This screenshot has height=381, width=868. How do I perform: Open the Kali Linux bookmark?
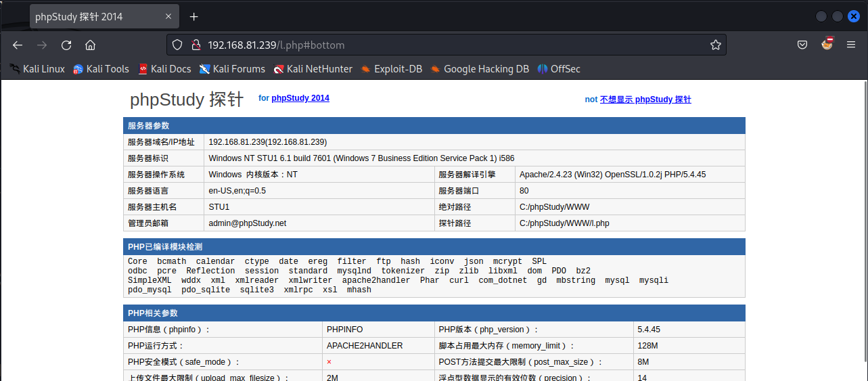coord(38,69)
